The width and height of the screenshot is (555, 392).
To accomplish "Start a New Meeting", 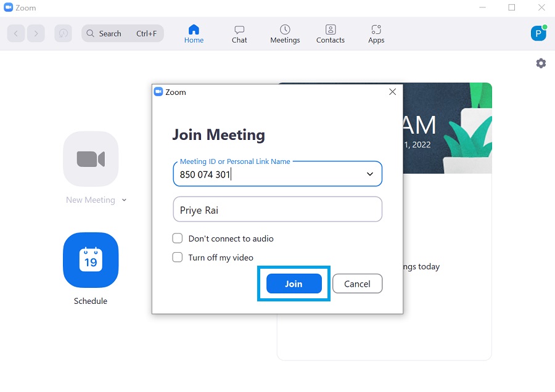I will point(91,159).
